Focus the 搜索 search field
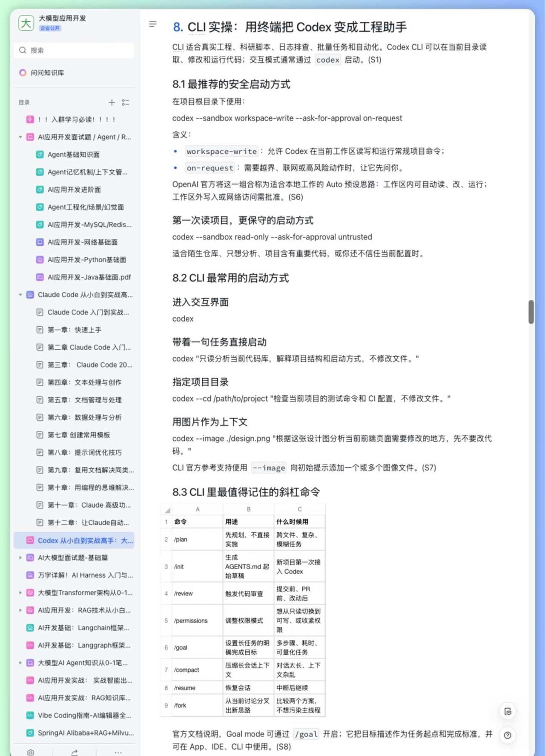 [74, 50]
